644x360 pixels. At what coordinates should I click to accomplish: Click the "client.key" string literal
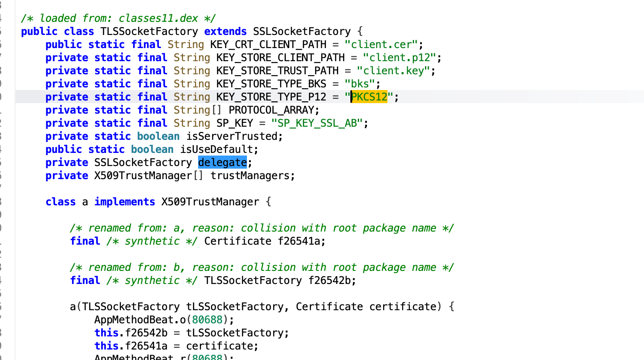point(394,71)
